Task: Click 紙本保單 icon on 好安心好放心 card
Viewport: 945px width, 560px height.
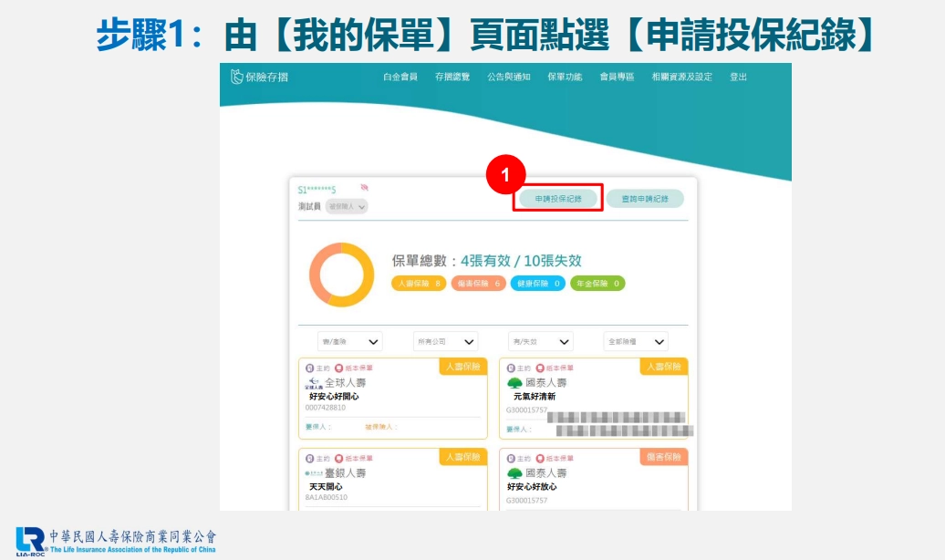Action: coord(540,458)
